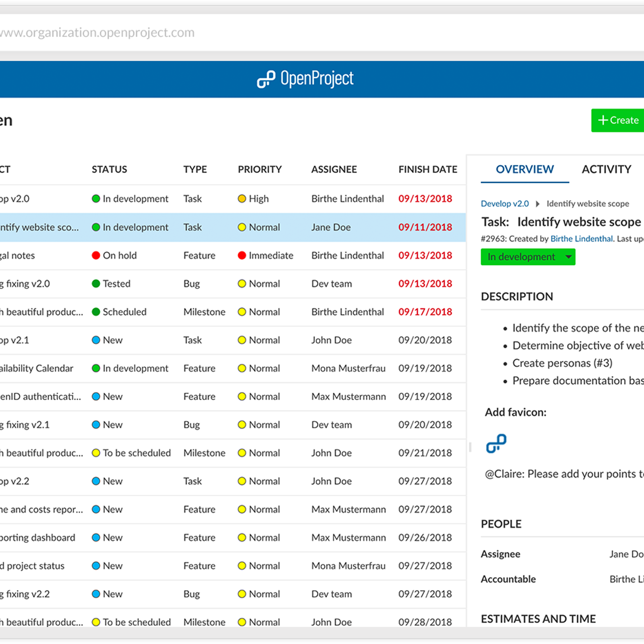The height and width of the screenshot is (644, 644).
Task: Click the green Scheduled status dot
Action: [x=96, y=312]
